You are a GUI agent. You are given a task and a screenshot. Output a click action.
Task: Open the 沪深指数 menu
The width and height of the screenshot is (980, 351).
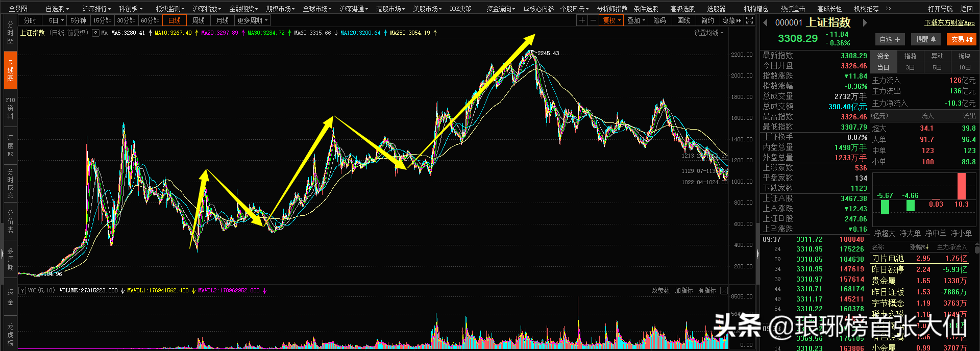[x=206, y=9]
